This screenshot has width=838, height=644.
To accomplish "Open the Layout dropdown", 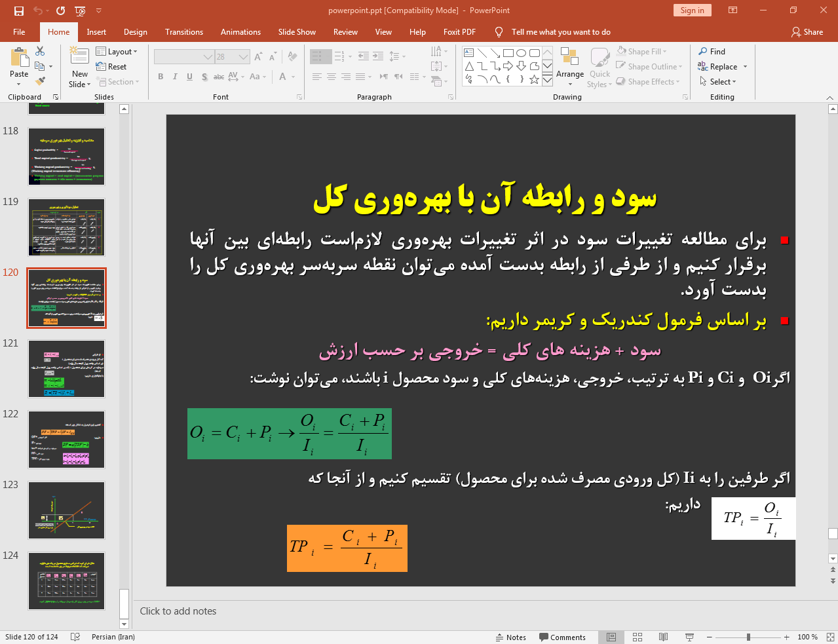I will click(117, 52).
